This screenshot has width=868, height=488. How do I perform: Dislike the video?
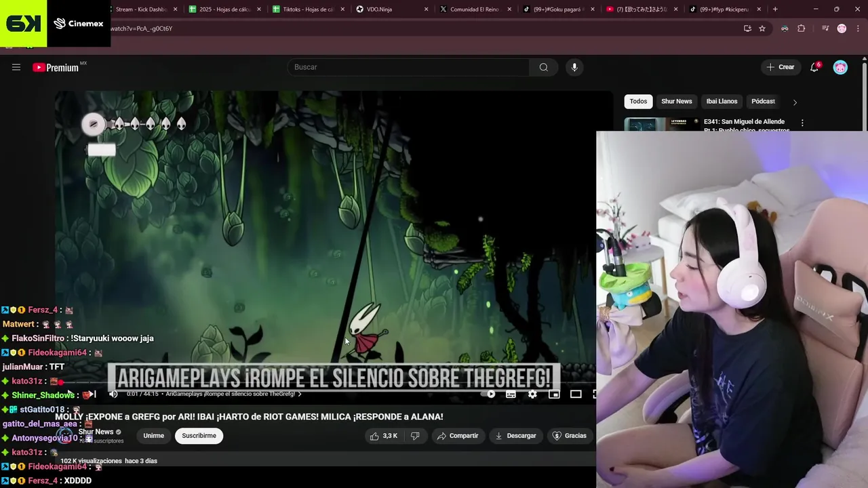coord(415,436)
